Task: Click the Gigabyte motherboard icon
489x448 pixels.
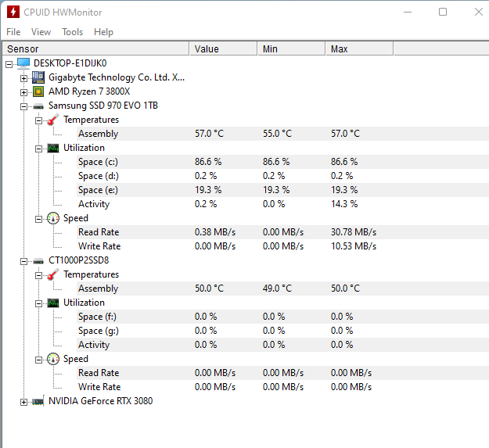Action: coord(38,77)
